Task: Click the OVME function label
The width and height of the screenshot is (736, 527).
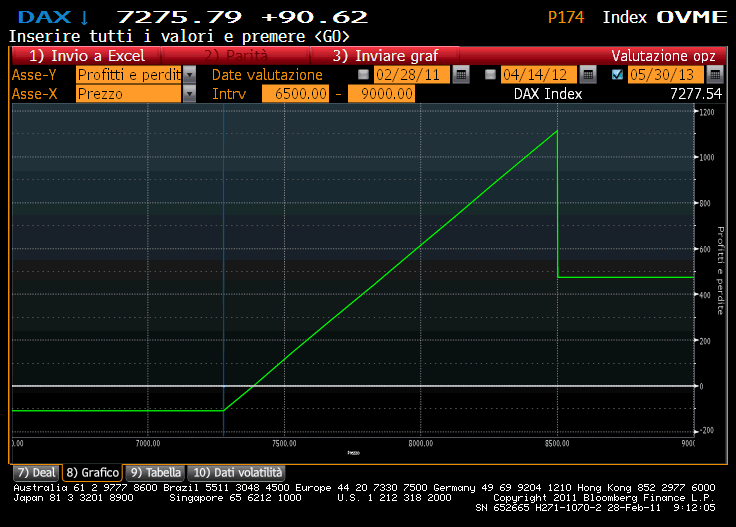Action: pyautogui.click(x=692, y=17)
